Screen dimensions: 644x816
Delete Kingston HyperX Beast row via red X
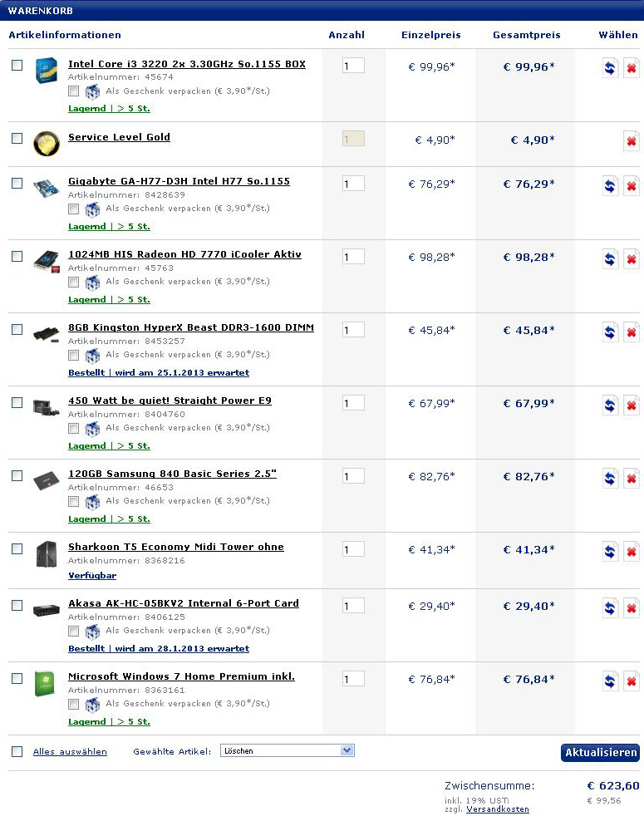(632, 332)
